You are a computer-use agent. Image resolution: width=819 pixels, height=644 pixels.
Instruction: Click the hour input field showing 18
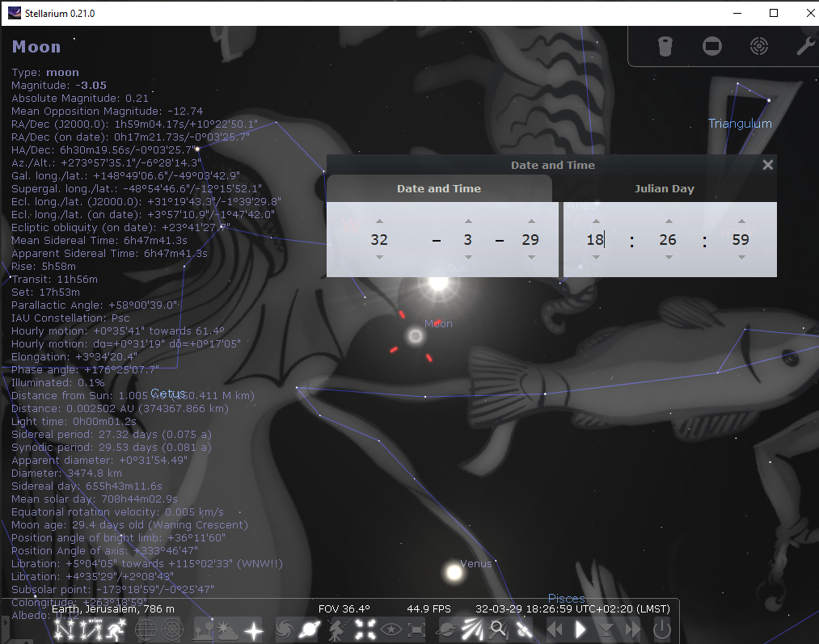[x=595, y=239]
